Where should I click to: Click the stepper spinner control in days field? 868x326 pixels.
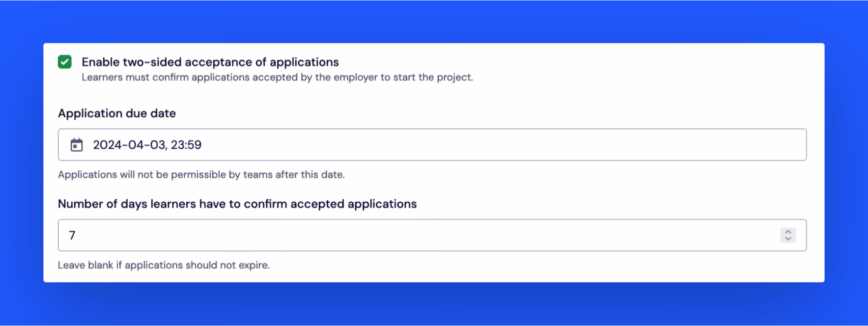click(x=788, y=235)
